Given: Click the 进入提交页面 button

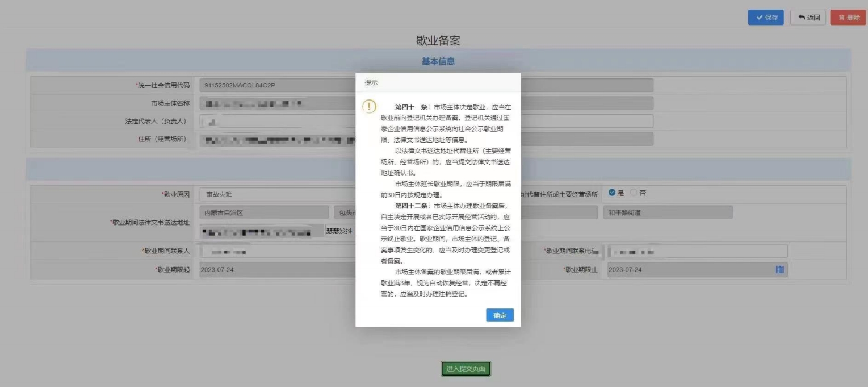Looking at the screenshot, I should 466,369.
